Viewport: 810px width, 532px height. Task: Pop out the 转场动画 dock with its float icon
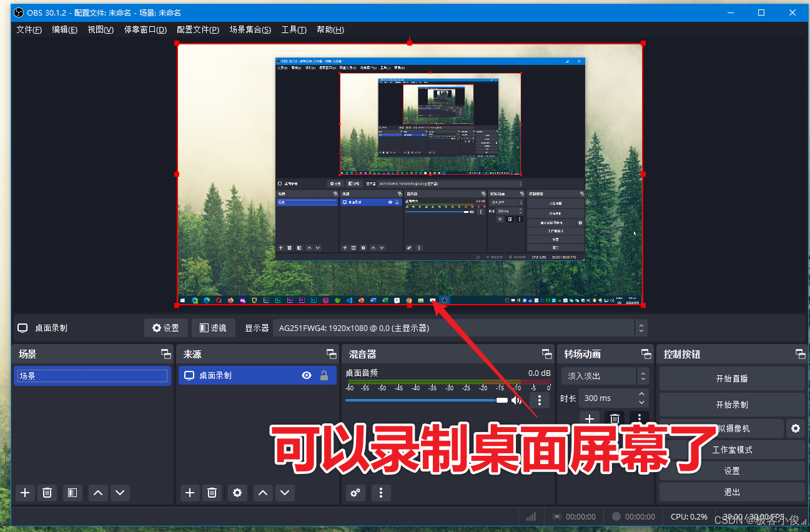[646, 354]
